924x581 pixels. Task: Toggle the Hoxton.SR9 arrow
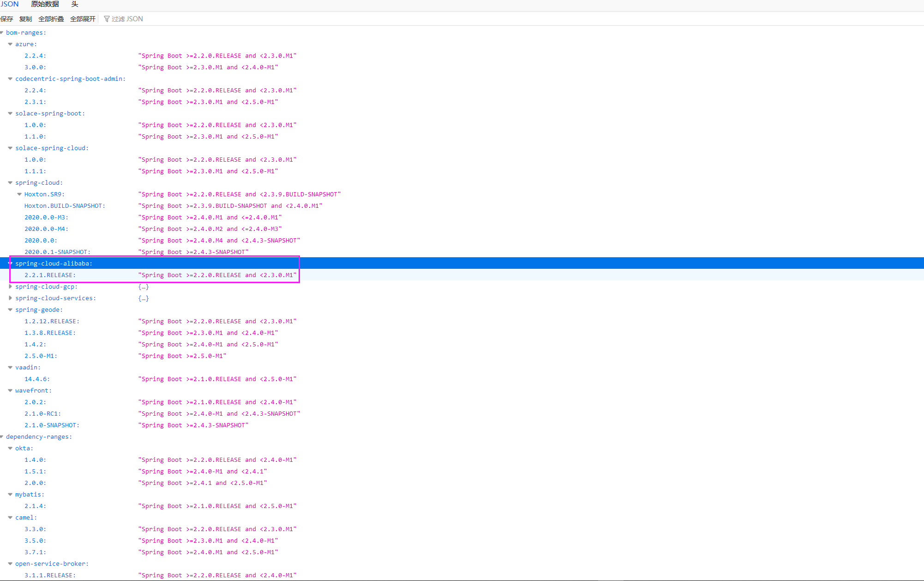pyautogui.click(x=19, y=194)
